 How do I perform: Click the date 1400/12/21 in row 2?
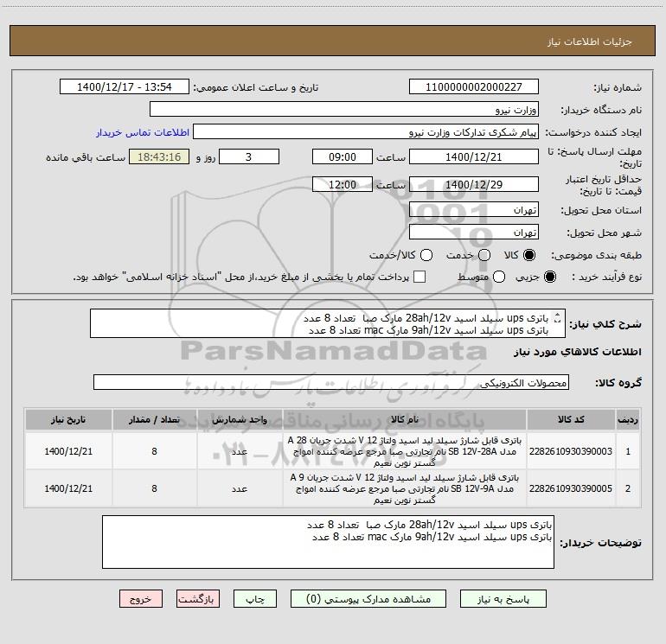click(x=68, y=488)
